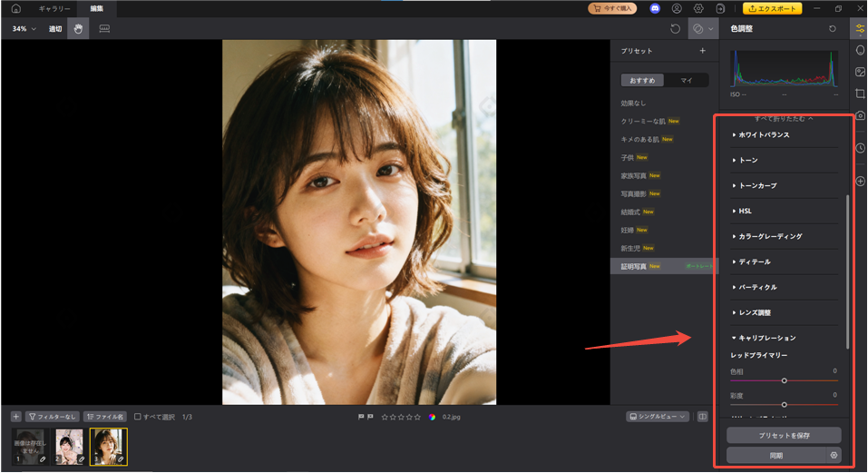Select the crop tool icon

point(860,94)
